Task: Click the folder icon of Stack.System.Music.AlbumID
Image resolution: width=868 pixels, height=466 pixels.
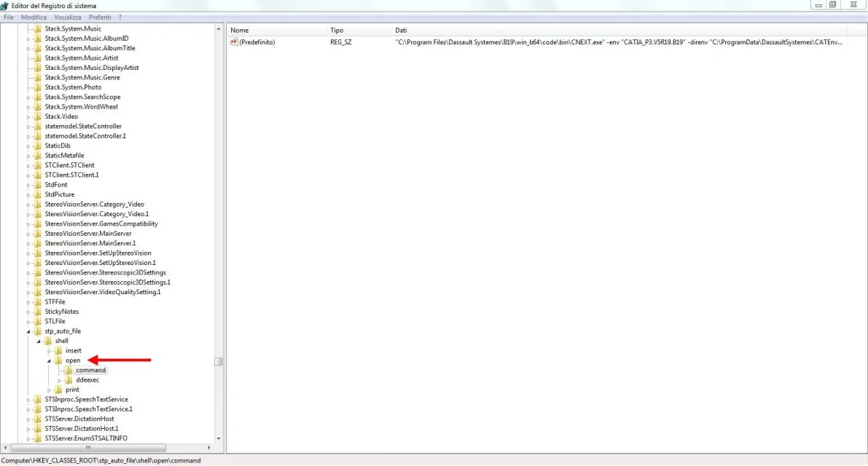Action: [38, 39]
